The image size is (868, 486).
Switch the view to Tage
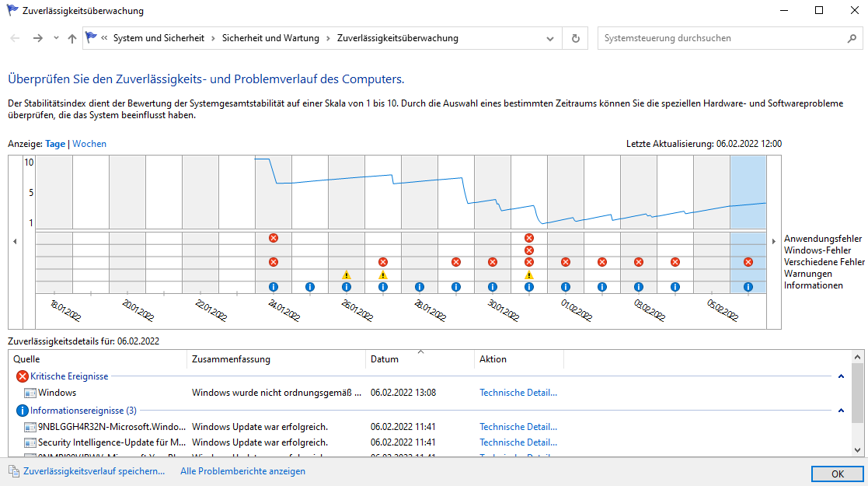pyautogui.click(x=54, y=143)
